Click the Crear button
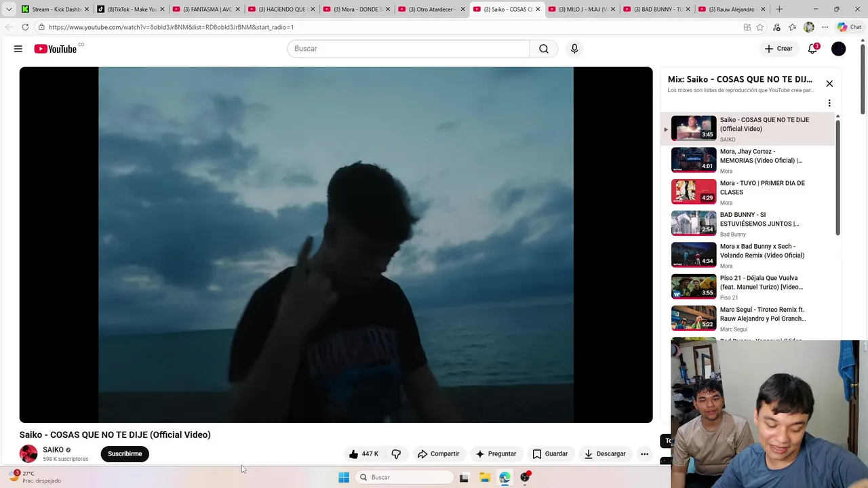Image resolution: width=868 pixels, height=488 pixels. pos(778,49)
